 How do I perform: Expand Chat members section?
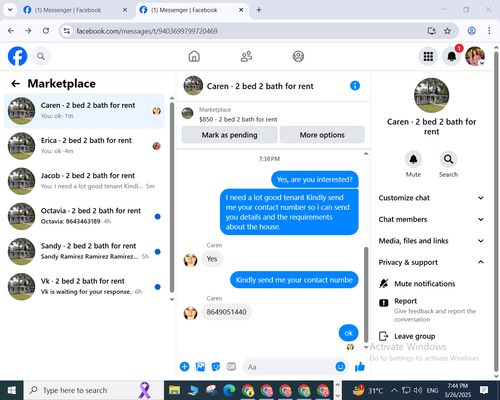[x=431, y=219]
